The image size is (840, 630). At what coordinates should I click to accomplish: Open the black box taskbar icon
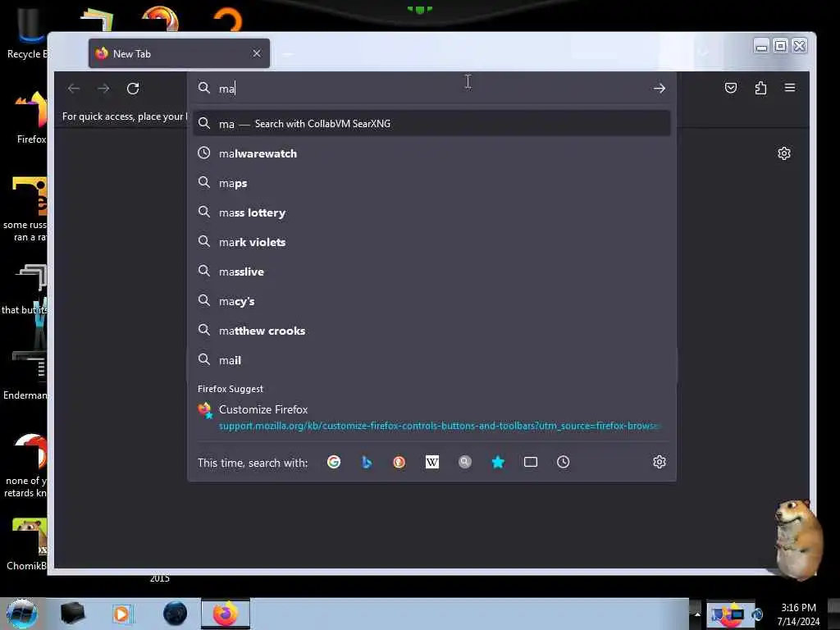[x=73, y=614]
